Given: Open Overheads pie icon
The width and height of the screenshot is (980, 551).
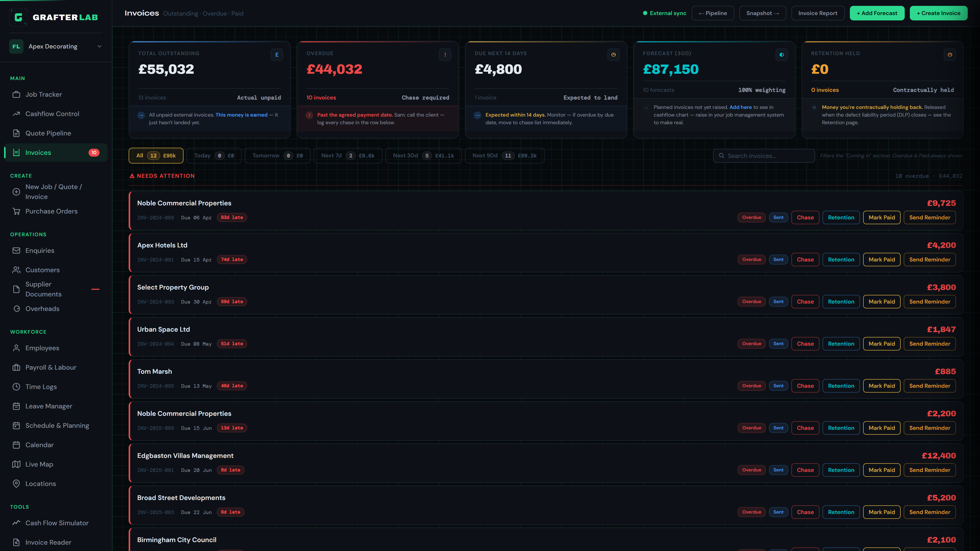Looking at the screenshot, I should 16,309.
